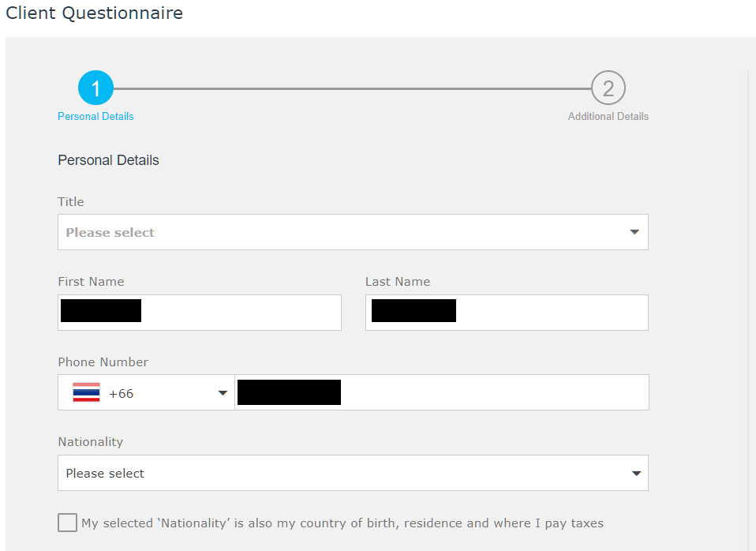Tick the nationality confirmation checkbox
Screen dimensions: 756x551
68,523
